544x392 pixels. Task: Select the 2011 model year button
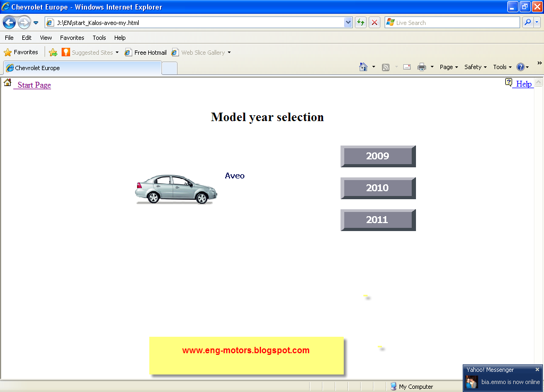378,220
